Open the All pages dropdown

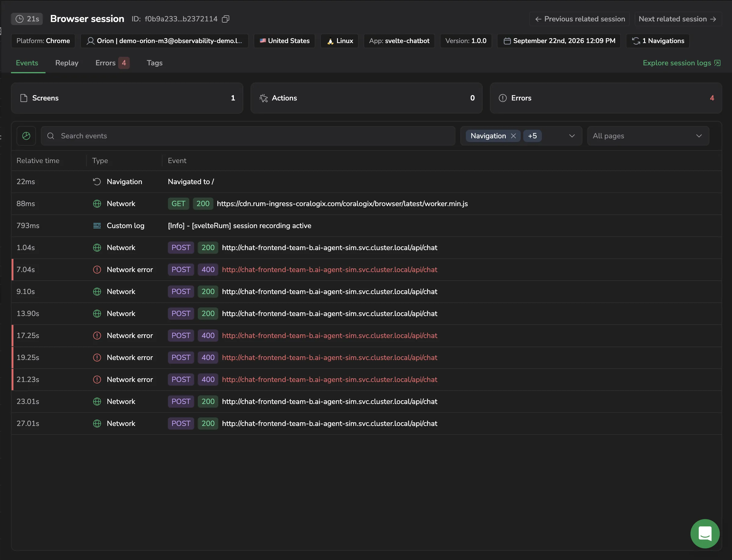[648, 136]
